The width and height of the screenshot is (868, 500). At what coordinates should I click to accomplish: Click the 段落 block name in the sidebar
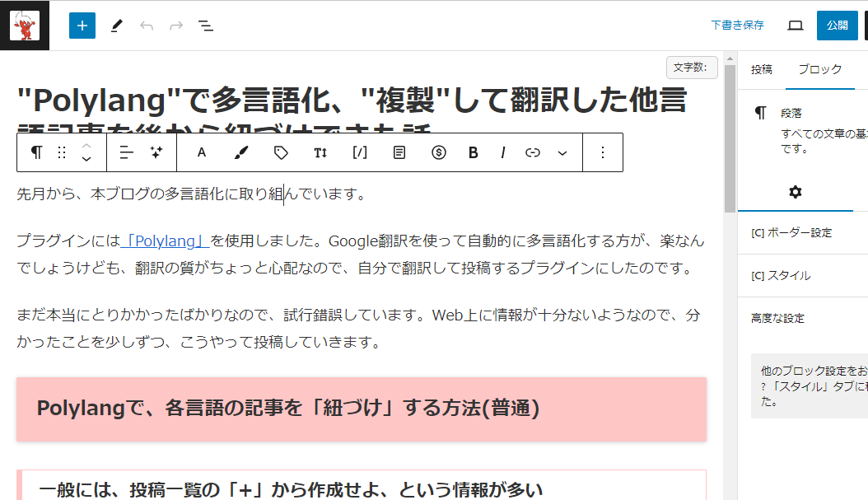click(x=791, y=114)
